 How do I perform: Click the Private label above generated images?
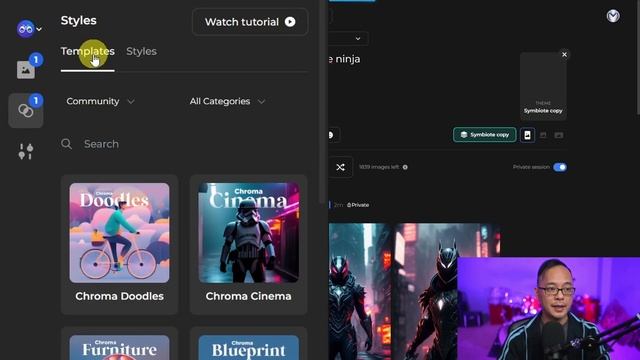(358, 205)
